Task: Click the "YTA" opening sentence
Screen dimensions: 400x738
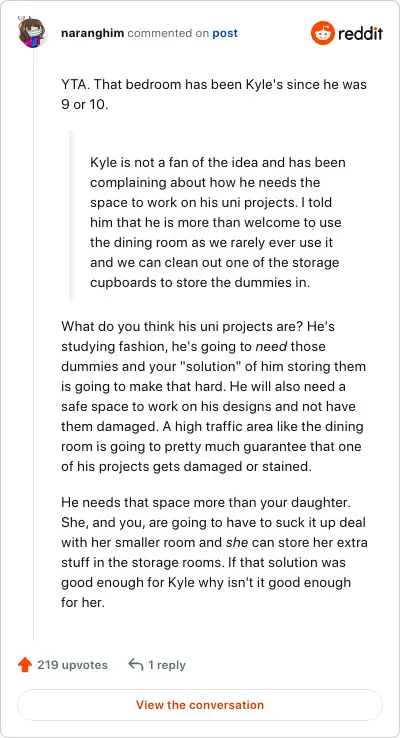Action: click(214, 95)
